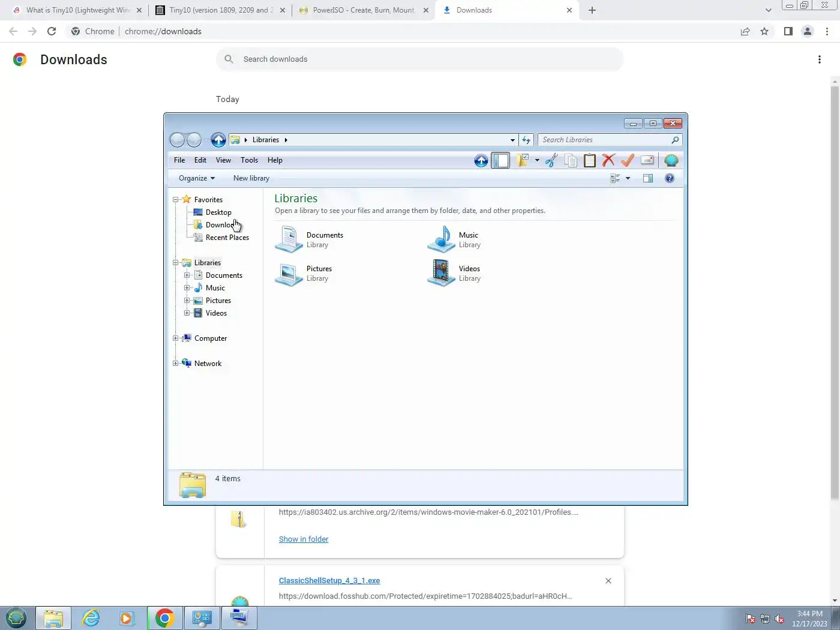
Task: Click the orange checkmark Properties icon
Action: point(628,160)
